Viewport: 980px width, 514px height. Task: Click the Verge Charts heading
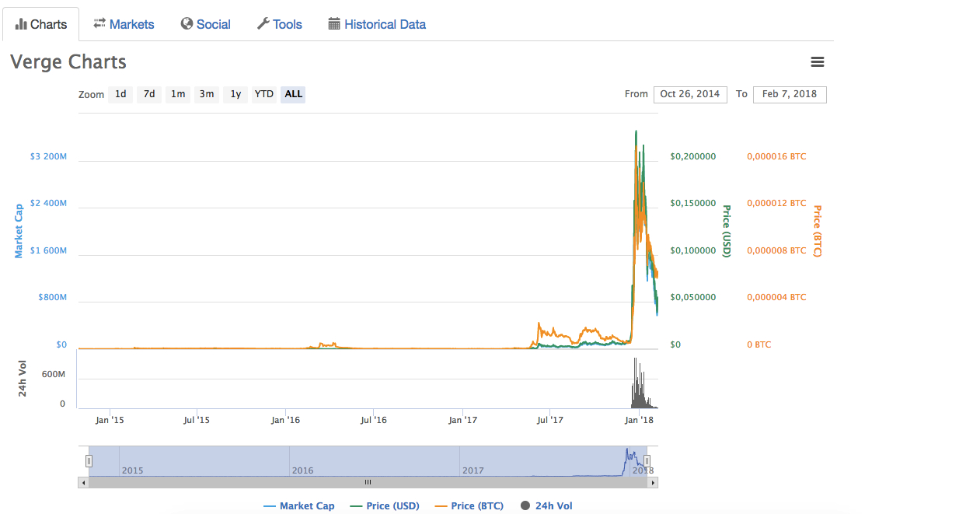68,62
